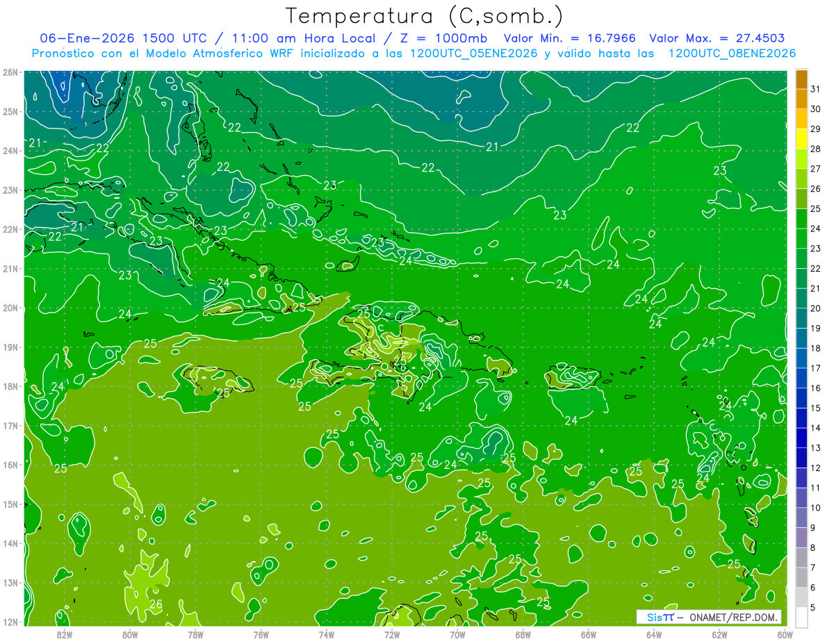
Task: Click the latitude axis label "20N"
Action: coord(11,308)
